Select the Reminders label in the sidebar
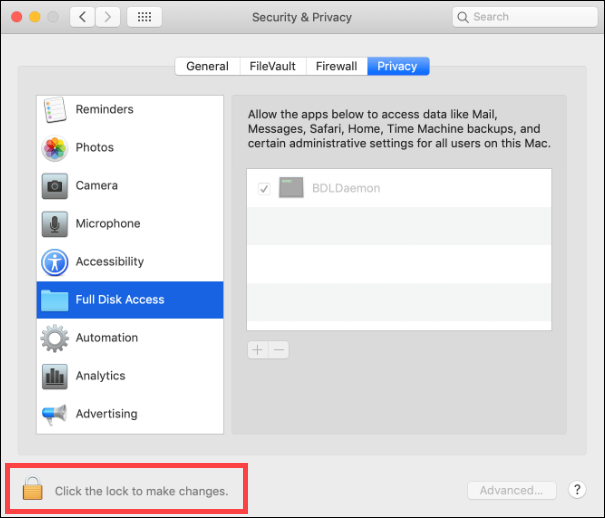The height and width of the screenshot is (518, 605). click(105, 110)
